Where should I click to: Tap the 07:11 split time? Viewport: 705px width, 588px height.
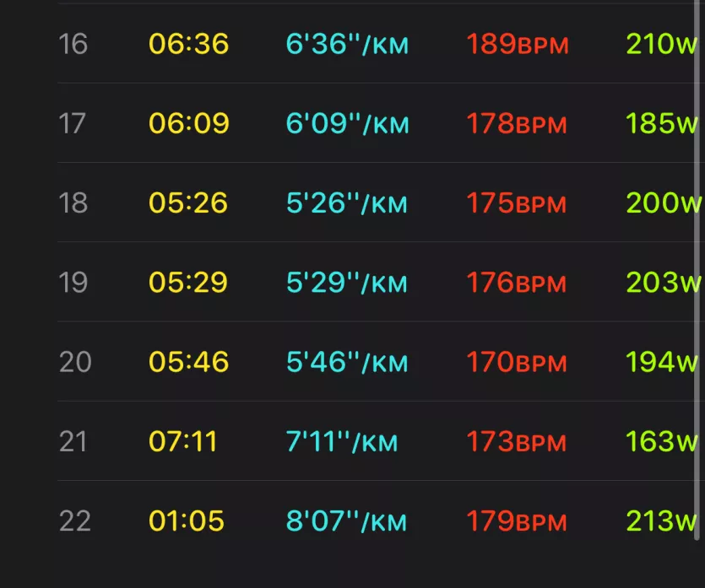pos(182,441)
